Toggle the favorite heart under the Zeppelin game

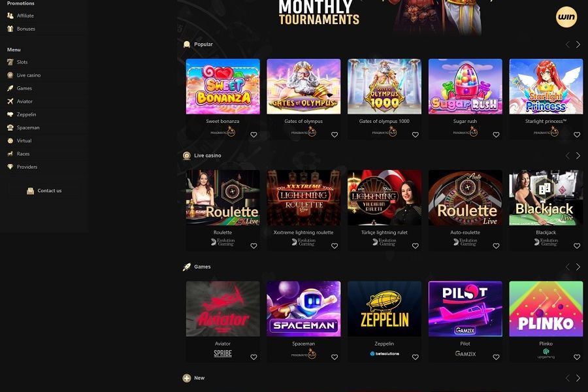[x=415, y=357]
